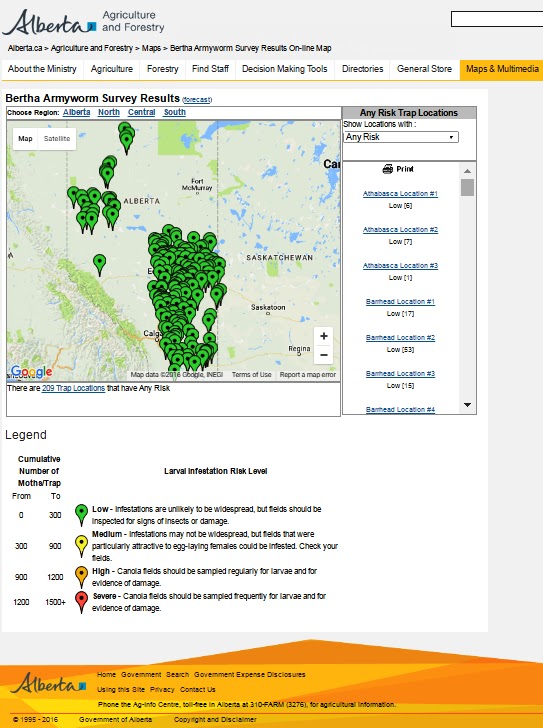Switch the map to Satellite view
Image resolution: width=543 pixels, height=728 pixels.
pyautogui.click(x=57, y=138)
